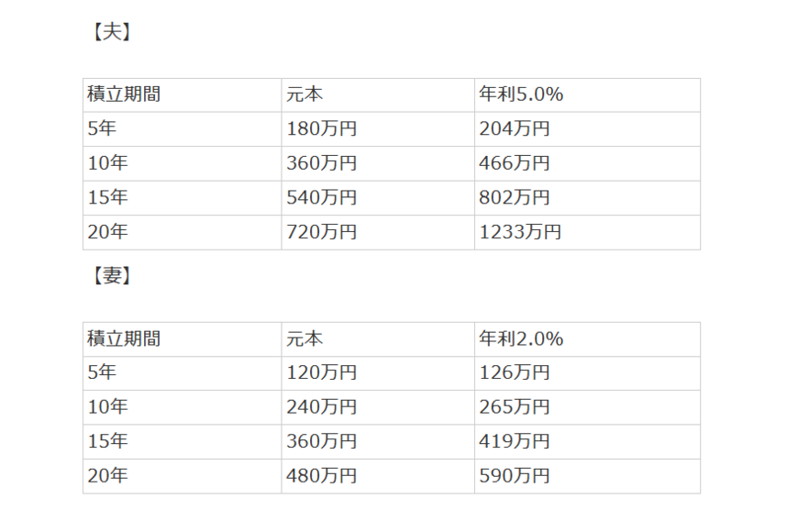Click the 【夫】 heading text
Image resolution: width=798 pixels, height=532 pixels.
pos(111,33)
